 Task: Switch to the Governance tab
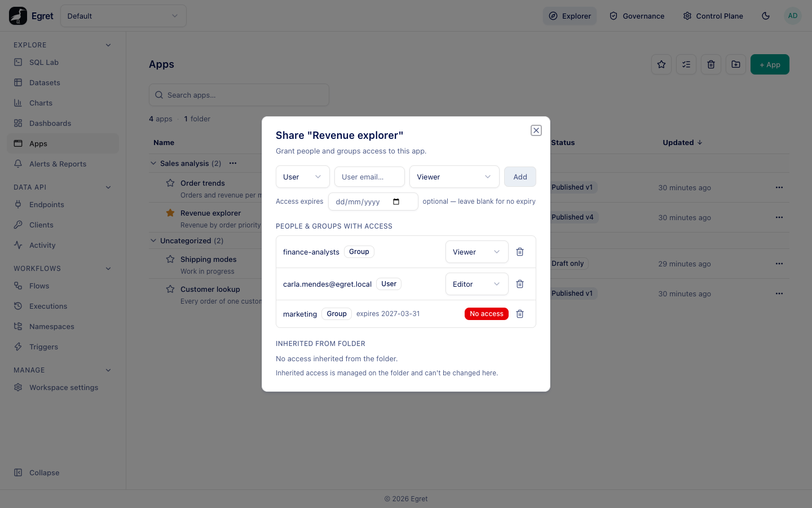pos(637,16)
